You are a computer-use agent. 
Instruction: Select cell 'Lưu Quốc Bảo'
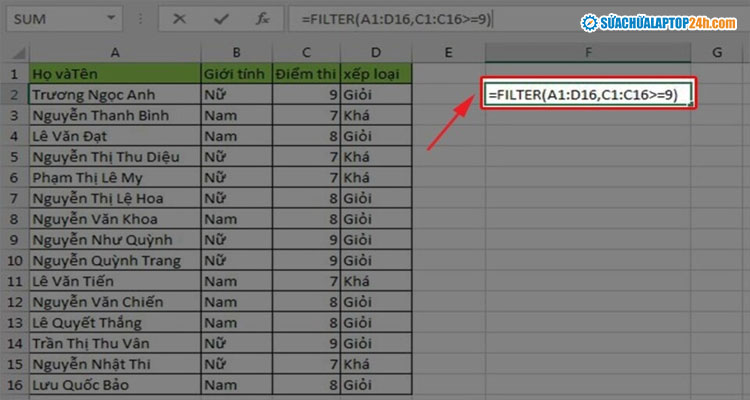tap(115, 385)
